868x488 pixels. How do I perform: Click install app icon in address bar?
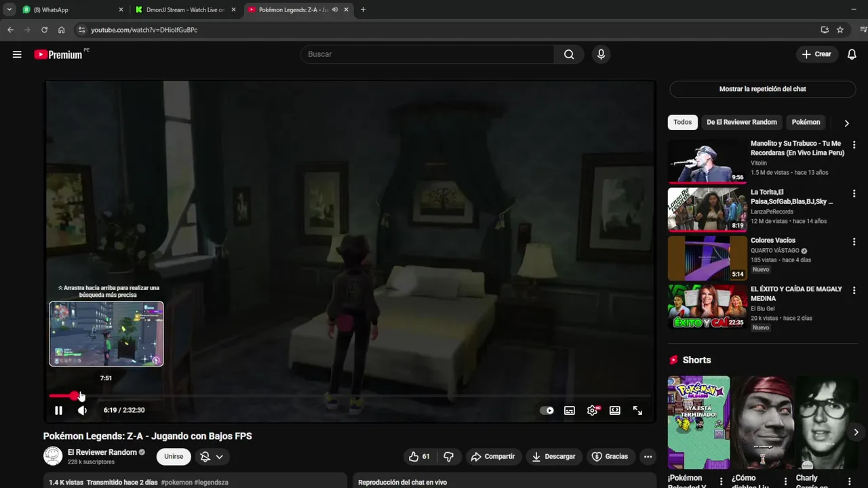(x=825, y=30)
